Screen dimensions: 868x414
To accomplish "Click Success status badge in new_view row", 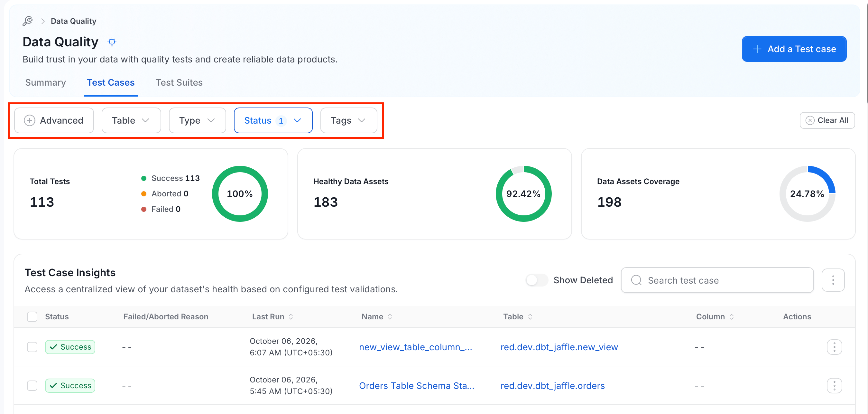I will (x=70, y=347).
